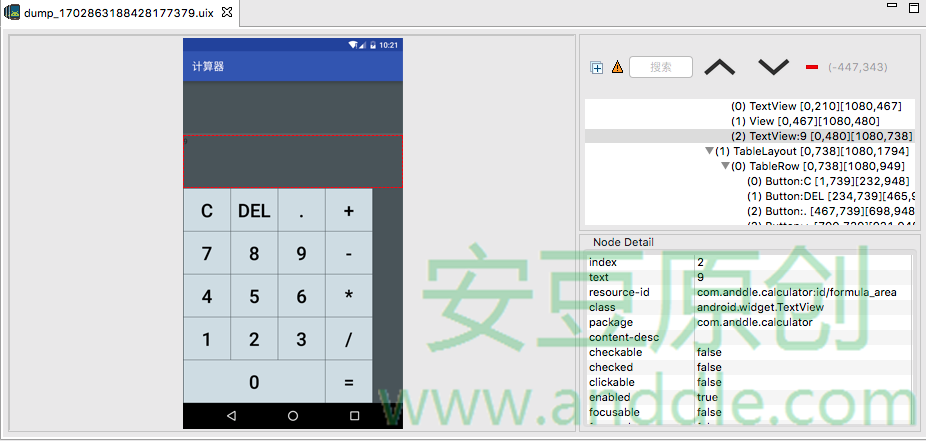Go to previous search result arrow
The width and height of the screenshot is (926, 441).
719,67
